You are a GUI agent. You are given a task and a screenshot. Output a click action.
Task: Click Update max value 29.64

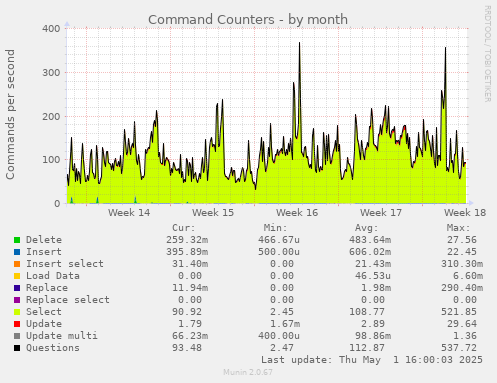coord(462,324)
